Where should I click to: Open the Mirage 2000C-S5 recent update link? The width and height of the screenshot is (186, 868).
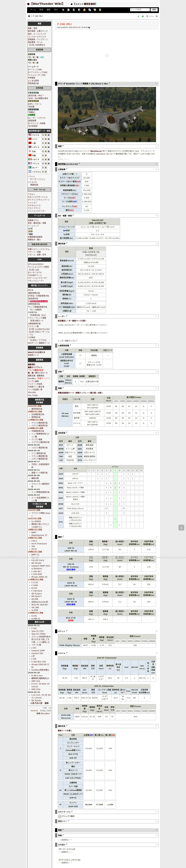(40, 577)
